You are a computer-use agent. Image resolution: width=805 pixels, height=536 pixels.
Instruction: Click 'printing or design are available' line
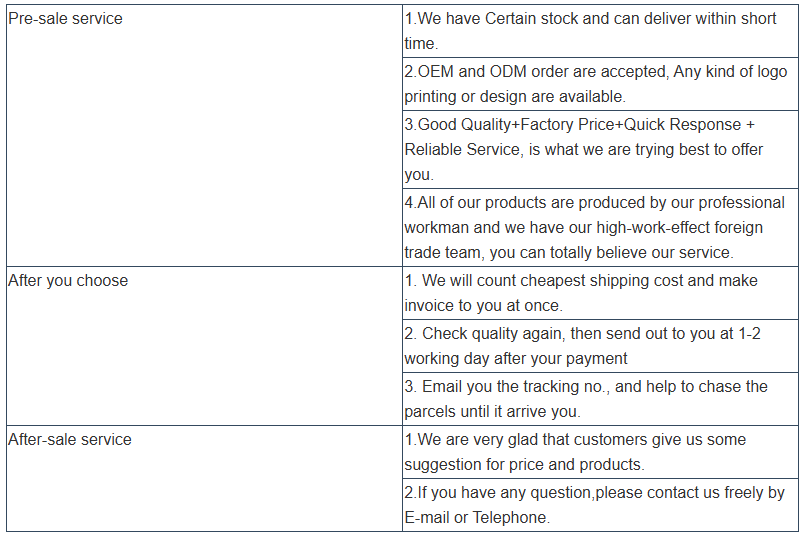click(x=515, y=97)
